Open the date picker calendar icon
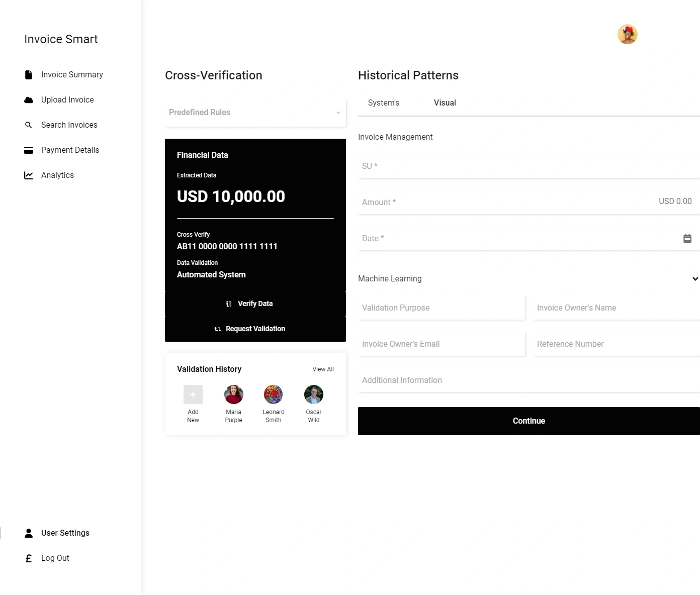700x595 pixels. (x=687, y=238)
